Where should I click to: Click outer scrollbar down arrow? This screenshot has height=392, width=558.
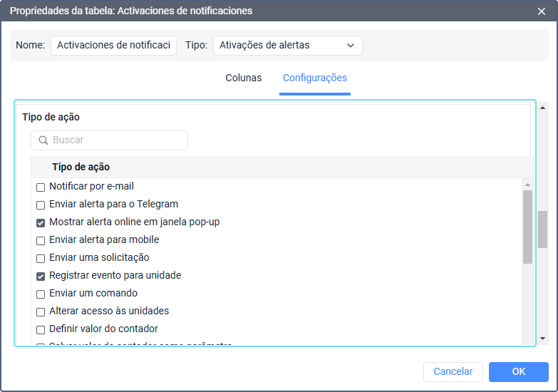542,339
